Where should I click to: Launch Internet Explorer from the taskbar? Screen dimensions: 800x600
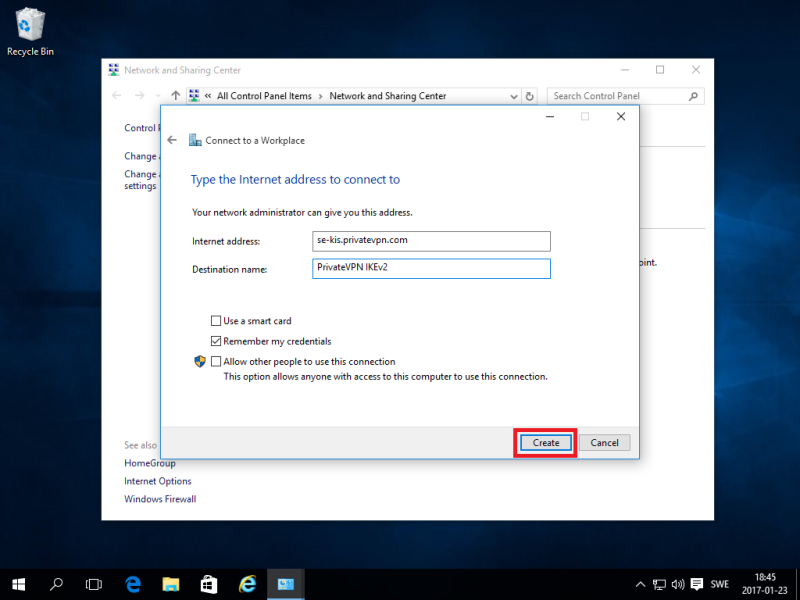coord(247,584)
